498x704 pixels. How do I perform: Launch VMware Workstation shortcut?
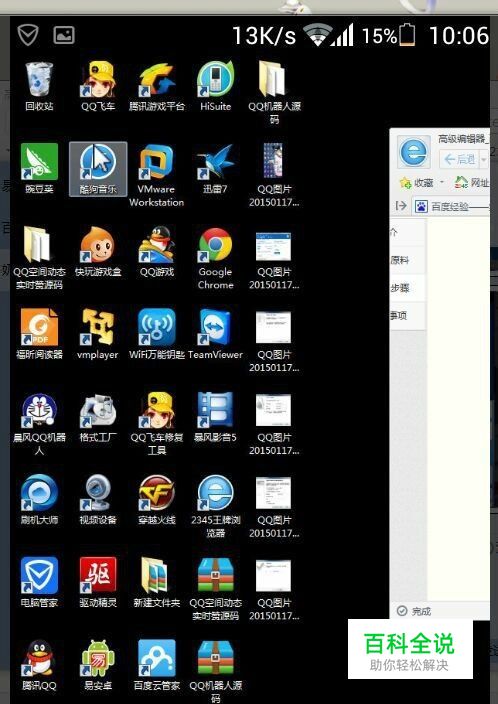coord(157,175)
